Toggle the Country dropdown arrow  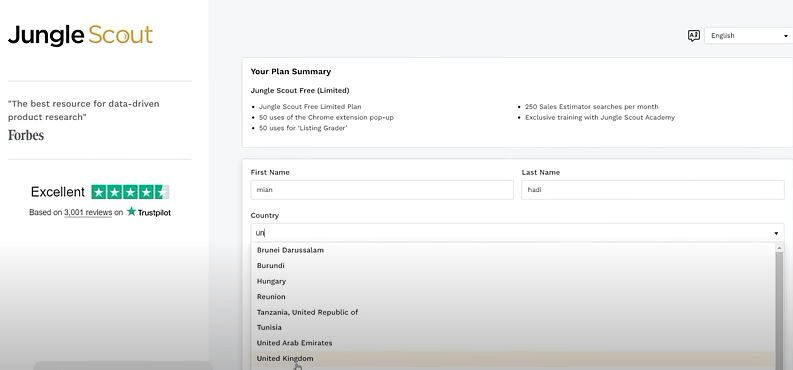[776, 234]
